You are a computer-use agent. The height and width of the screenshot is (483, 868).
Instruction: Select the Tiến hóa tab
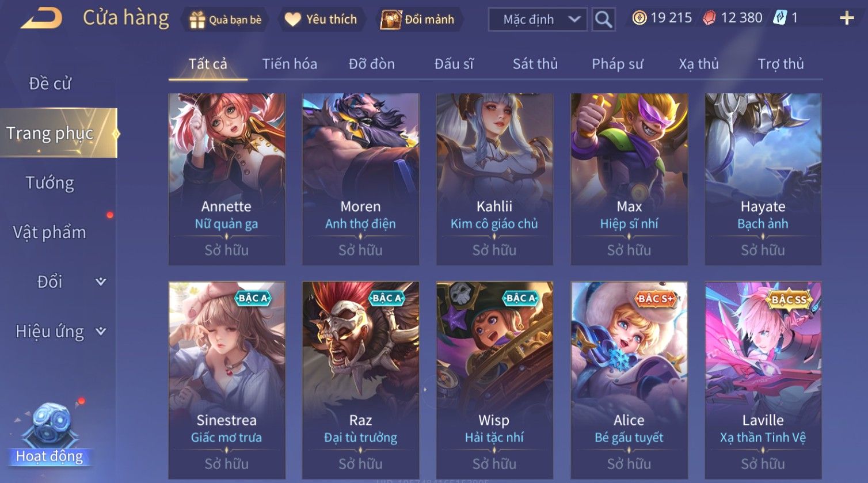click(290, 64)
